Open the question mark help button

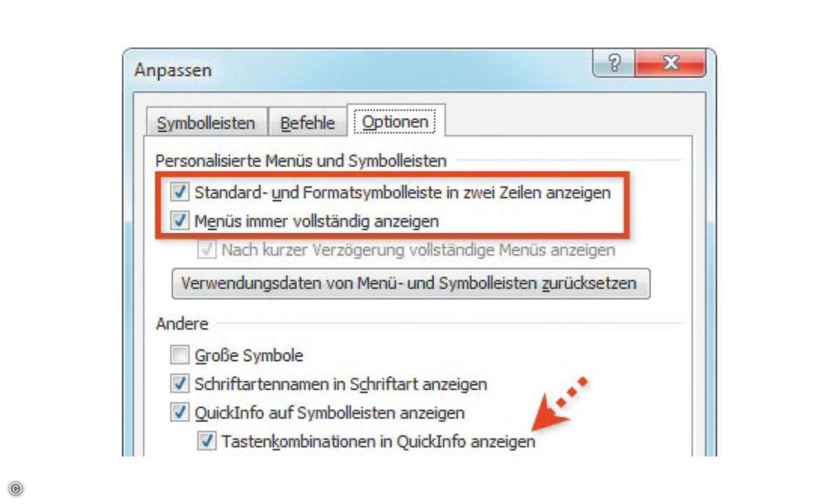click(x=615, y=64)
